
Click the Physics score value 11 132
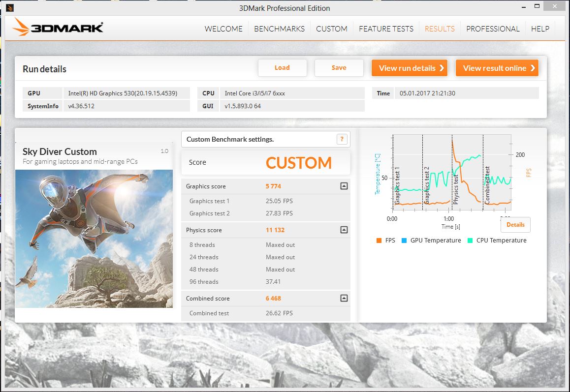pyautogui.click(x=275, y=230)
